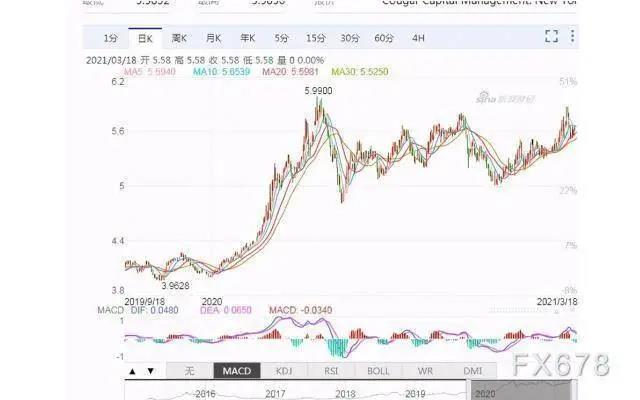Viewport: 640px width, 400px height.
Task: Show the BOLL indicator
Action: (379, 371)
